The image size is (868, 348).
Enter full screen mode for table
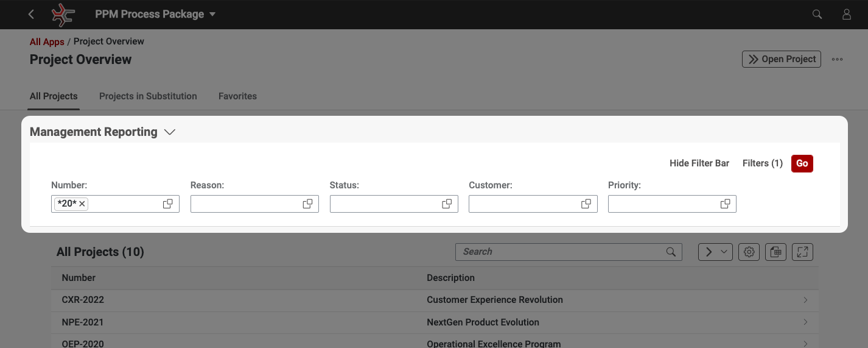click(x=803, y=252)
